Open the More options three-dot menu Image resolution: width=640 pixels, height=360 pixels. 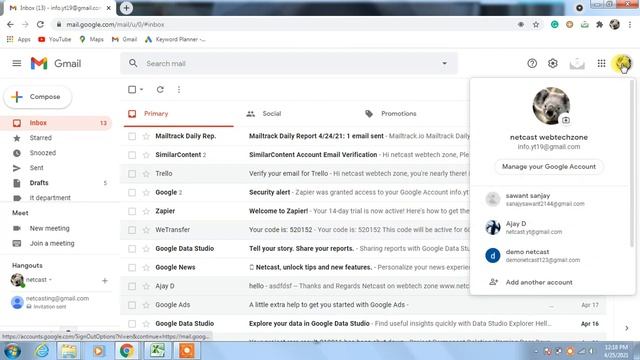pyautogui.click(x=179, y=89)
